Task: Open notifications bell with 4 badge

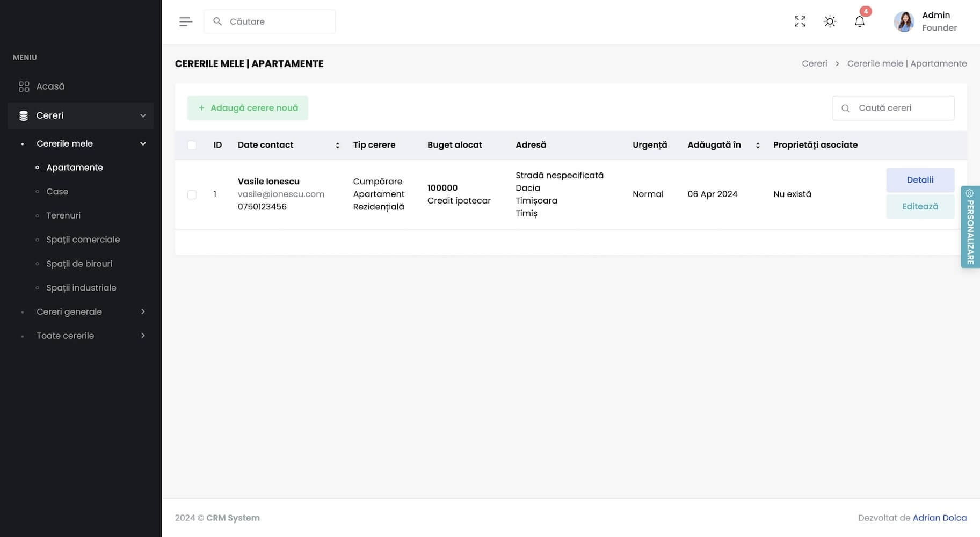Action: click(x=859, y=21)
